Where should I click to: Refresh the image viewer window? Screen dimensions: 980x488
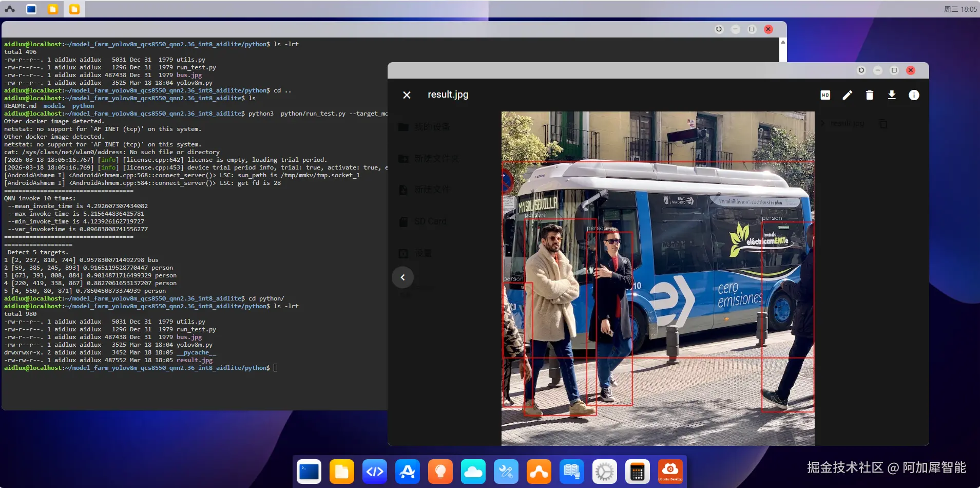pyautogui.click(x=861, y=70)
